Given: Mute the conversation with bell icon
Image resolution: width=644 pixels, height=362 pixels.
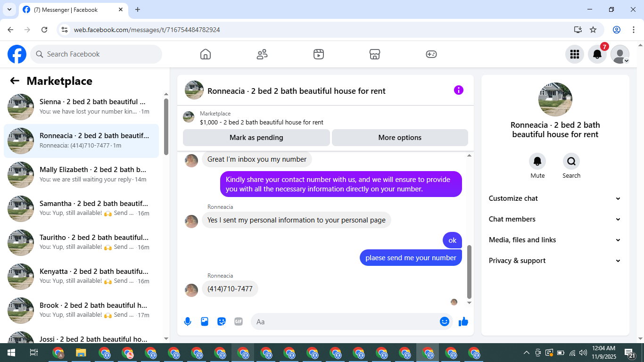Looking at the screenshot, I should 537,162.
